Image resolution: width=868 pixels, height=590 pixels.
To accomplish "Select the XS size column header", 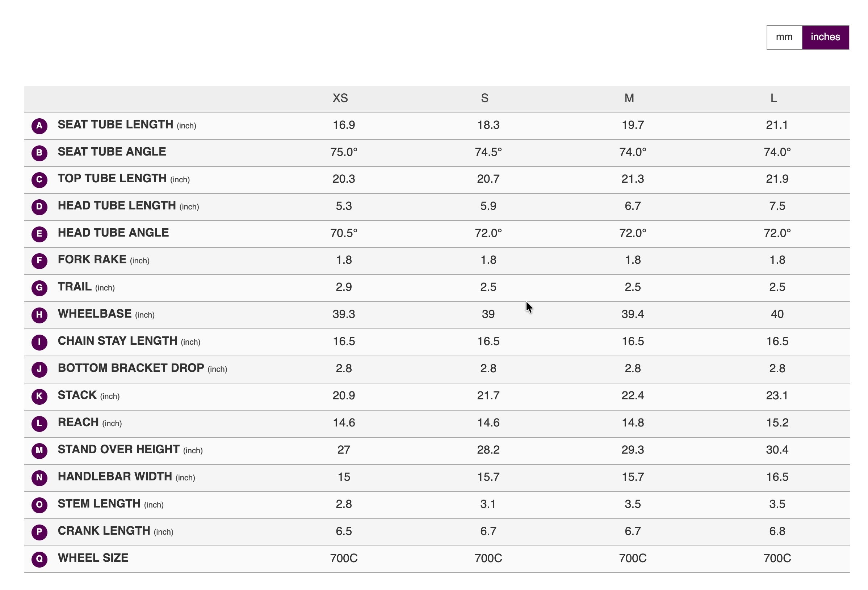I will (x=340, y=98).
